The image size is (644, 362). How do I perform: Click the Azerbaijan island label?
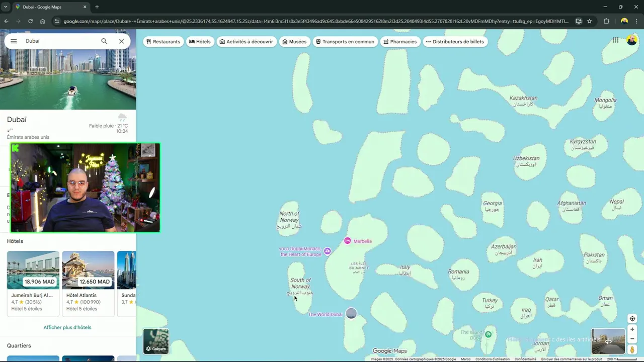tap(504, 249)
